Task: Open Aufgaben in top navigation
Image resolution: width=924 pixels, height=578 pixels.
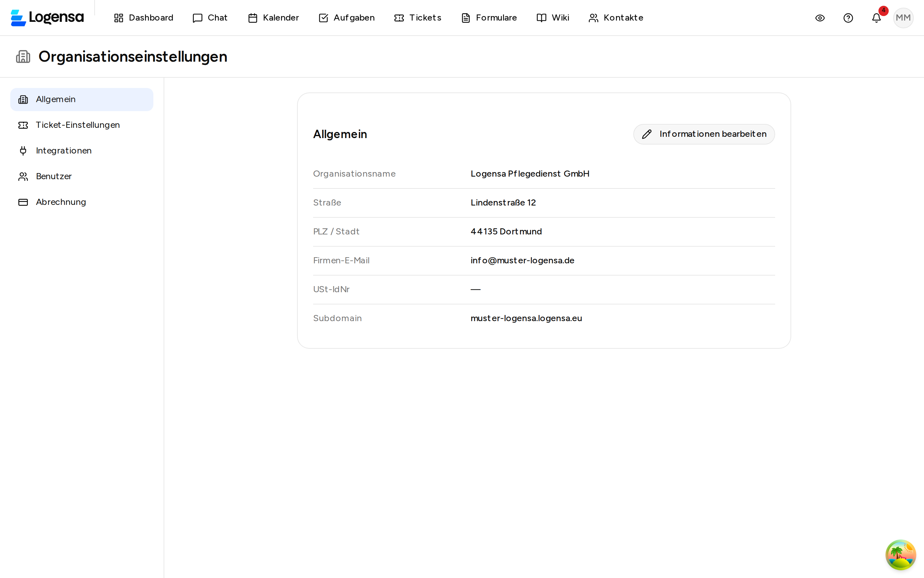Action: coord(347,18)
